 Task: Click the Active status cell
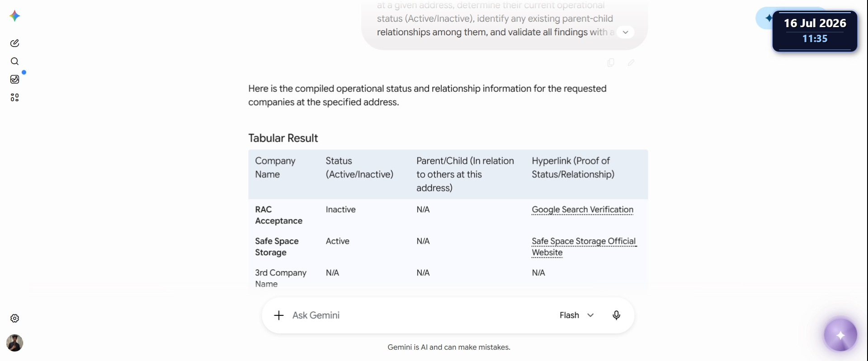(337, 241)
